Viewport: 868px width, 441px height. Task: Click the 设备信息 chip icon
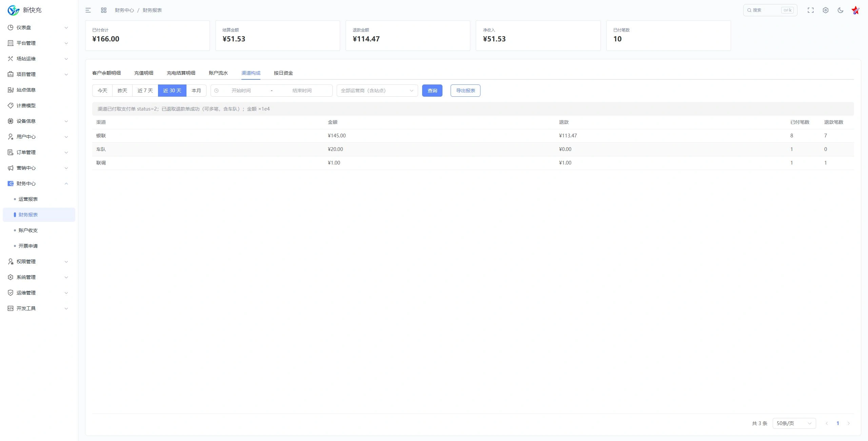tap(11, 121)
